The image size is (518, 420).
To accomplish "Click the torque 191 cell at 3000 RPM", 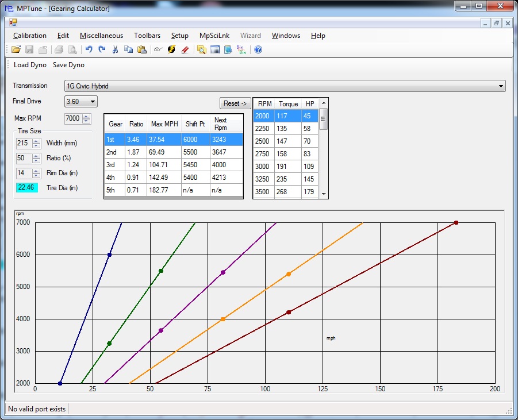I will click(x=288, y=167).
